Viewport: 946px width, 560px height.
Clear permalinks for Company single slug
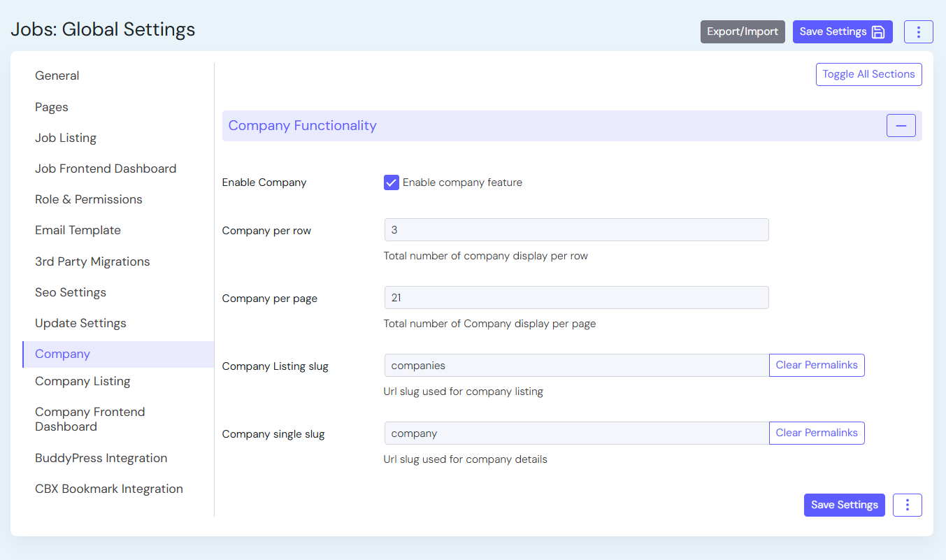point(816,433)
